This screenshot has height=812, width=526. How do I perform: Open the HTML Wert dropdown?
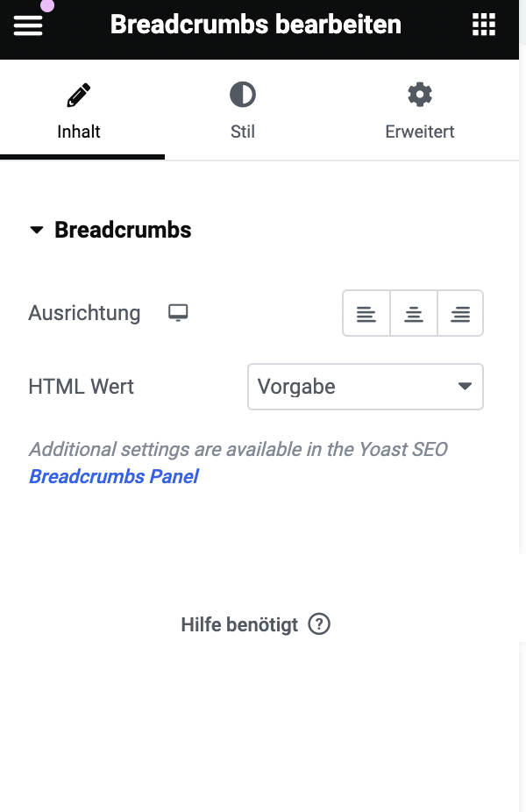coord(366,387)
